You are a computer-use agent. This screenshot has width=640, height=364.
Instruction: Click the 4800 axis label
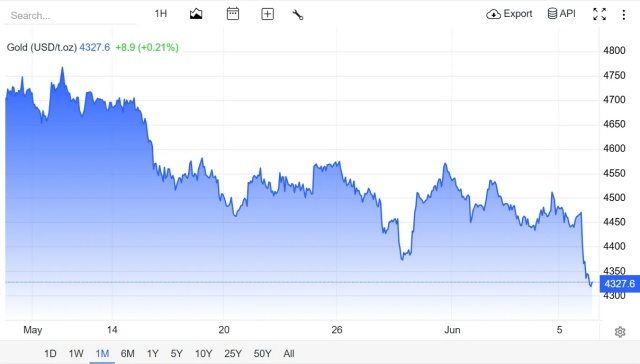[x=614, y=51]
